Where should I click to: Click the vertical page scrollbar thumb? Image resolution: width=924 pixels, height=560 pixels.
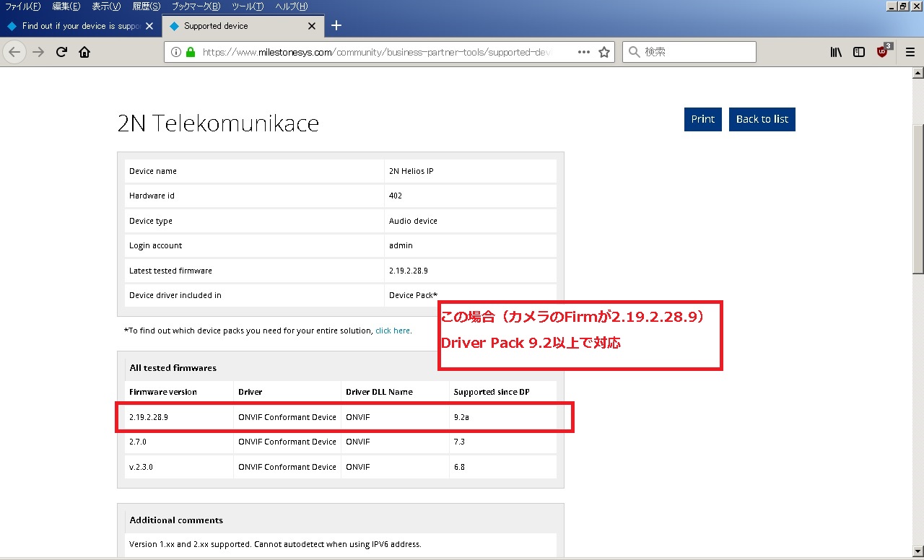click(x=918, y=198)
